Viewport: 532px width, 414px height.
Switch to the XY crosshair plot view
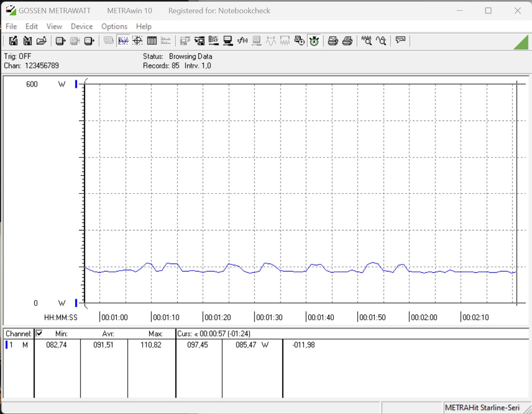point(138,41)
